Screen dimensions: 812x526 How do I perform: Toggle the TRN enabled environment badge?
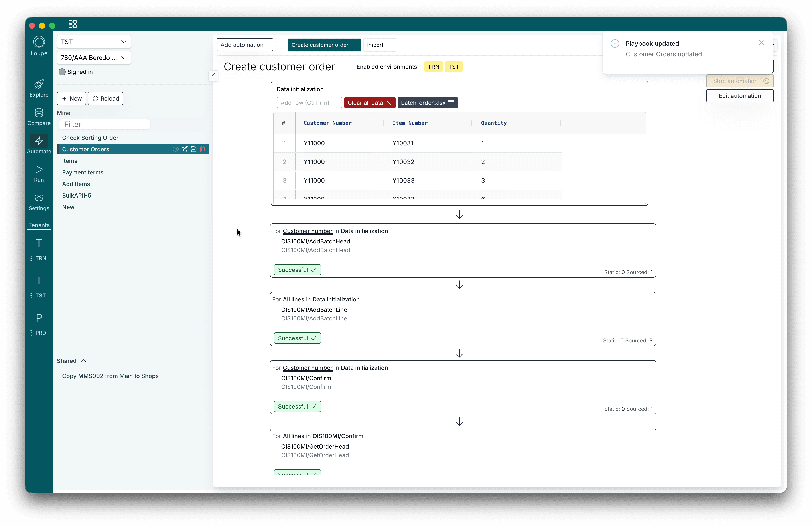[433, 67]
